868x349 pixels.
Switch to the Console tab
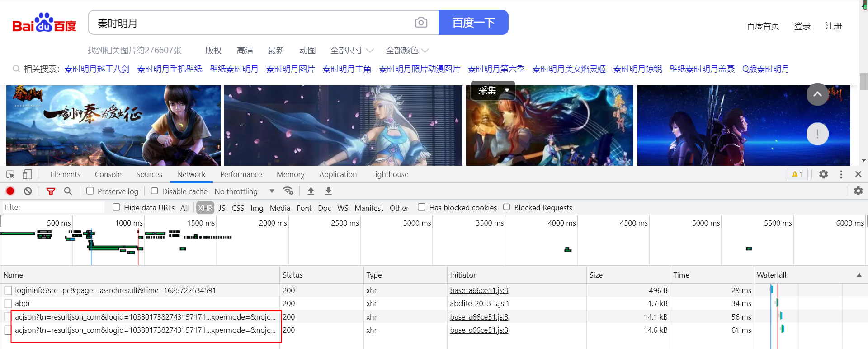tap(108, 174)
